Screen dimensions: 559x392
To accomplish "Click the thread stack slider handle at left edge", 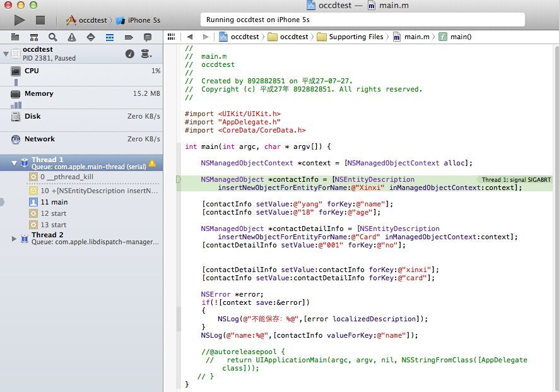I will 2,202.
